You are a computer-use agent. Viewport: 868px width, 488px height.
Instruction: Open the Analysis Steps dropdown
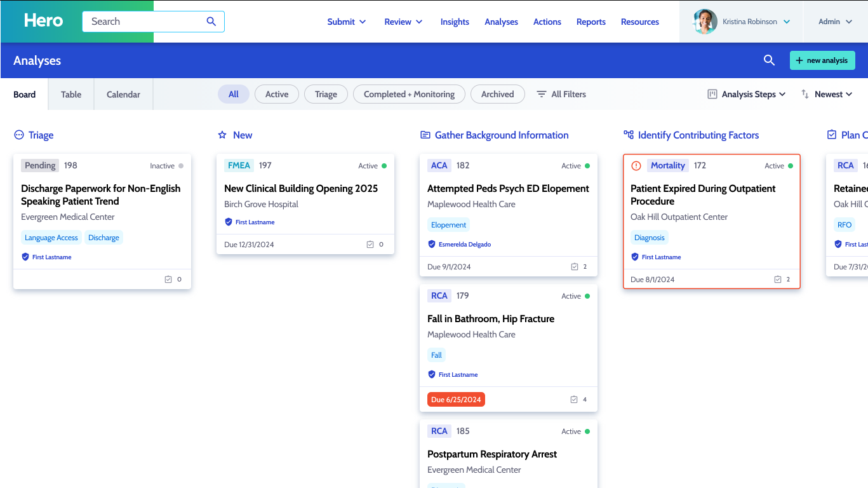[747, 94]
